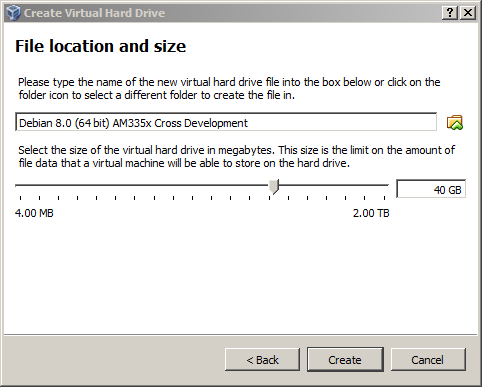Click the disk size slider handle
Screen dimensions: 482x387
(x=274, y=186)
